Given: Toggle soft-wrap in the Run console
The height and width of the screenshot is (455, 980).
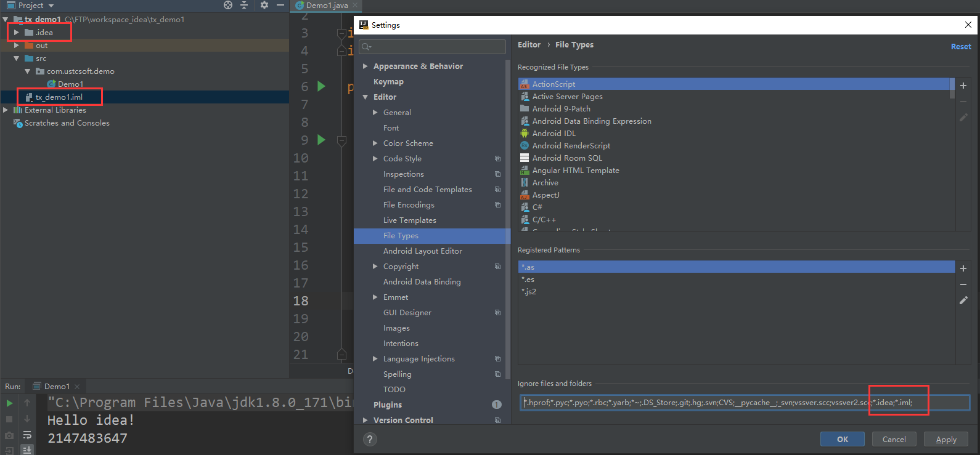Looking at the screenshot, I should [27, 435].
